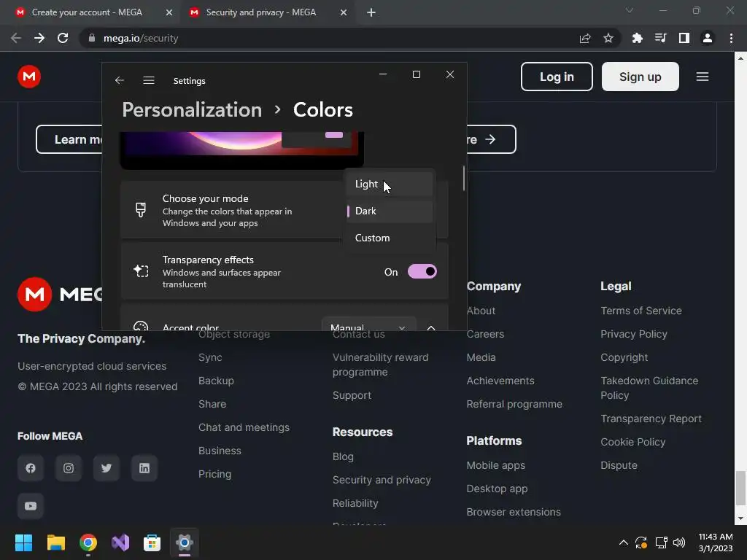747x560 pixels.
Task: Collapse the Accent color section chevron
Action: [431, 327]
